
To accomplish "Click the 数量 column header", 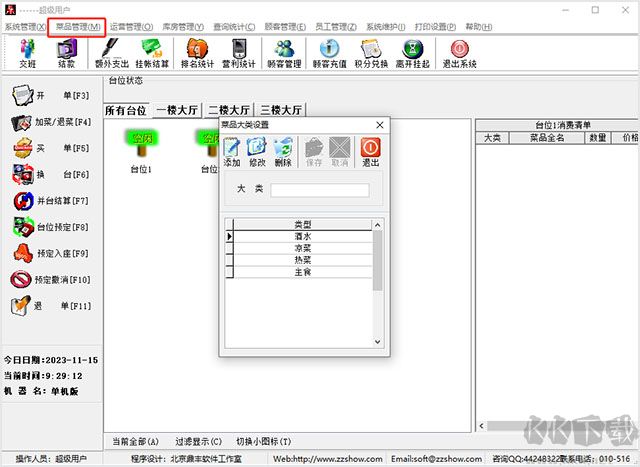I will 598,138.
